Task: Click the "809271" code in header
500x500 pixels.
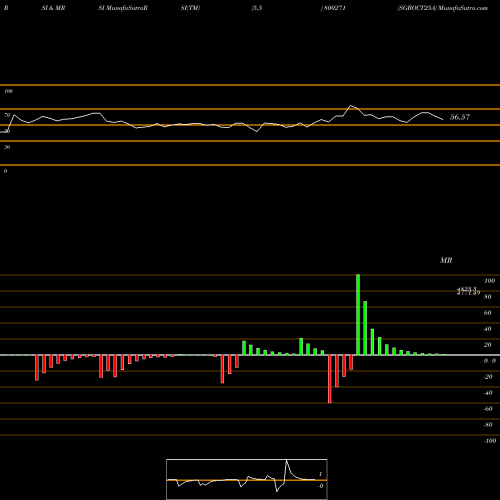Action: (x=335, y=8)
